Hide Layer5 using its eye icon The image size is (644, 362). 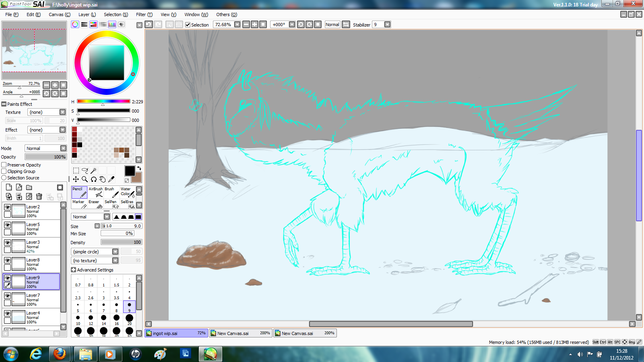point(7,225)
